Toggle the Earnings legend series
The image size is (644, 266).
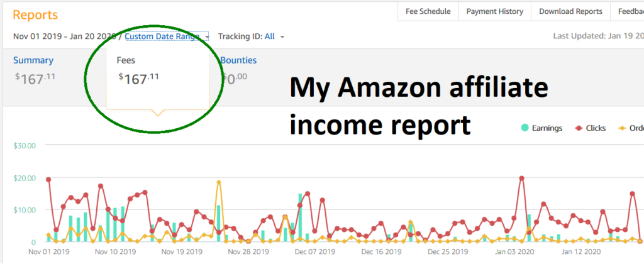click(x=541, y=128)
